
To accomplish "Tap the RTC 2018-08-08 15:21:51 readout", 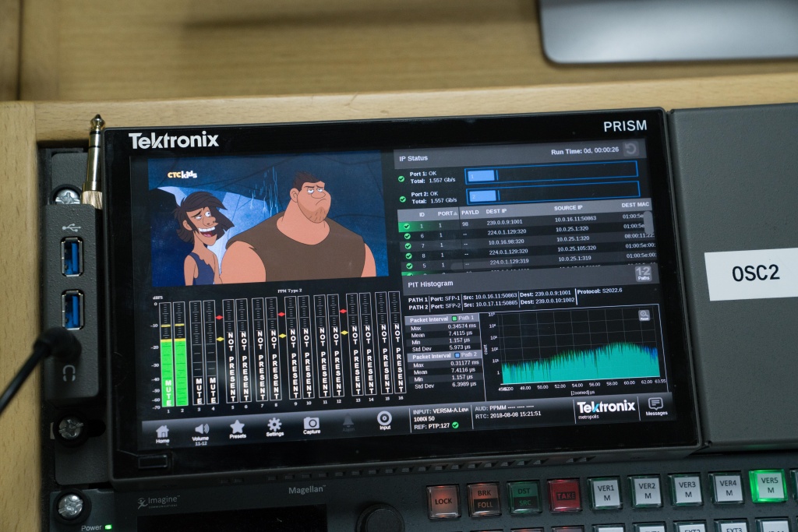I will 508,415.
